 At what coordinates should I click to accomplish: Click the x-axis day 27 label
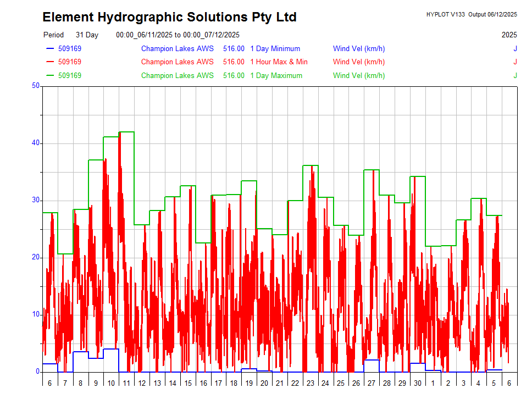(x=372, y=383)
